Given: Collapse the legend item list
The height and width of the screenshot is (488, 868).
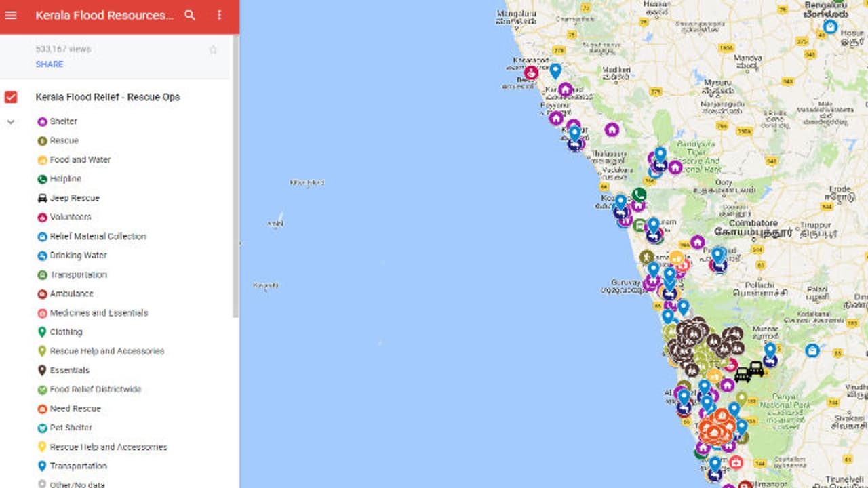Looking at the screenshot, I should coord(9,121).
